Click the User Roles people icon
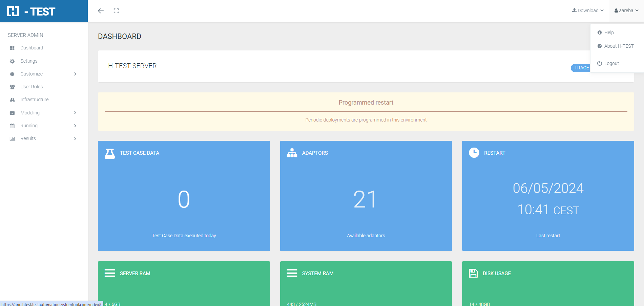644x306 pixels. (x=12, y=87)
